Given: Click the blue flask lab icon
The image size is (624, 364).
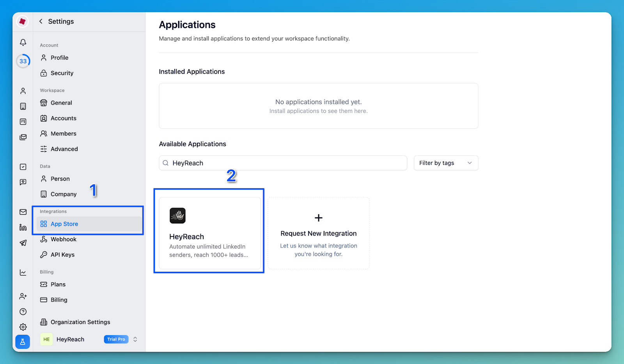Looking at the screenshot, I should pos(23,342).
